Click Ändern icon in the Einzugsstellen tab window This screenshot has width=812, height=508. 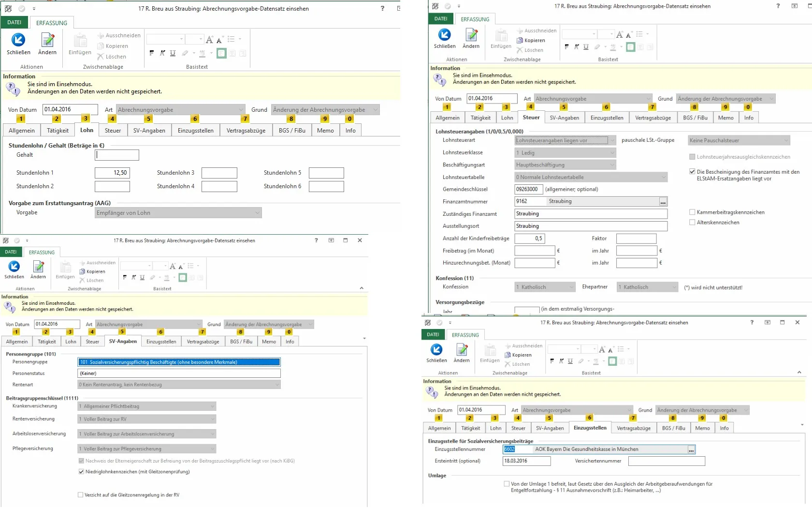pyautogui.click(x=462, y=350)
